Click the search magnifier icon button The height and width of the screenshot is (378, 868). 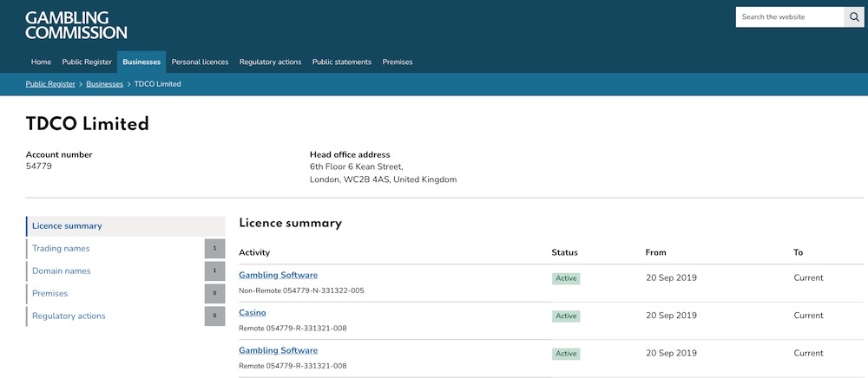tap(854, 17)
